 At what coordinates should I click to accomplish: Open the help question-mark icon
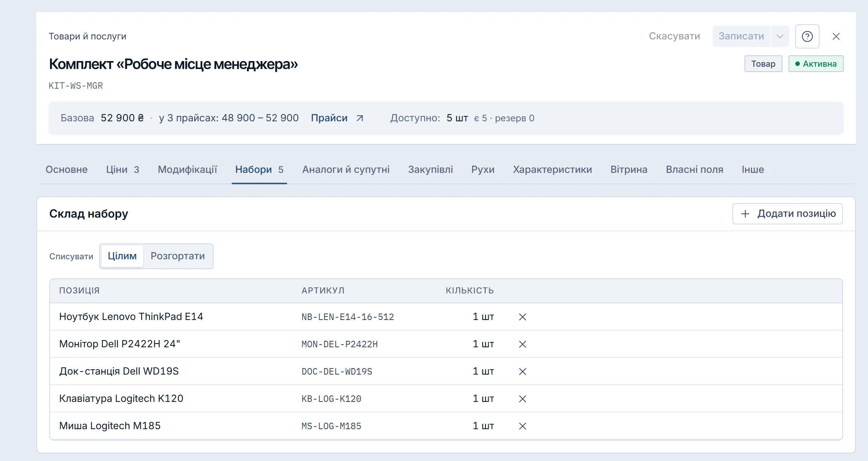click(x=807, y=36)
